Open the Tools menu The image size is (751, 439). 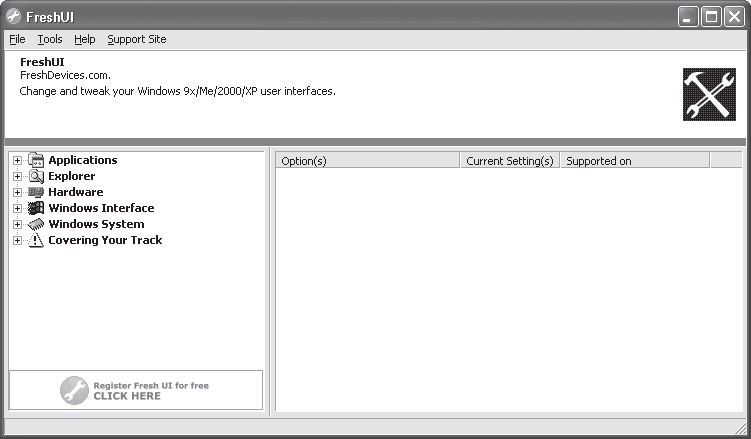(x=50, y=39)
